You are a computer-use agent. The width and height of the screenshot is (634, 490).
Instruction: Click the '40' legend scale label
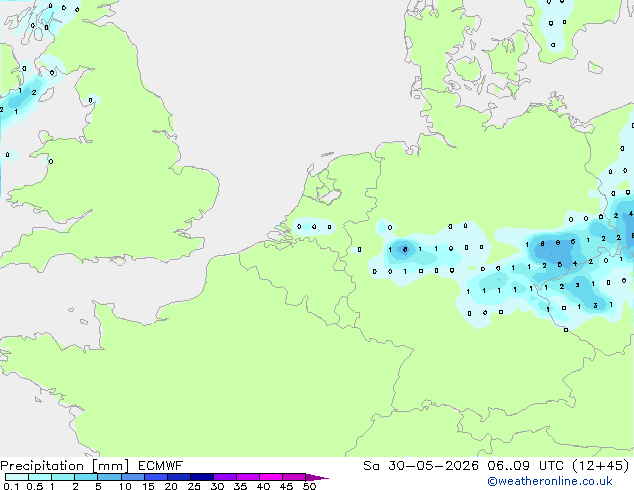click(x=263, y=486)
